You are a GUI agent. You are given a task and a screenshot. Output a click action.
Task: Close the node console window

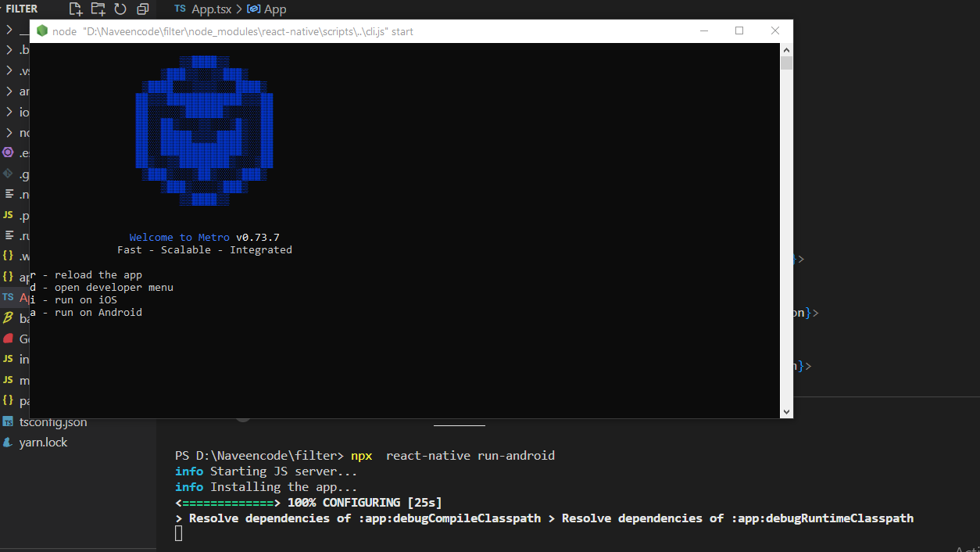coord(775,31)
